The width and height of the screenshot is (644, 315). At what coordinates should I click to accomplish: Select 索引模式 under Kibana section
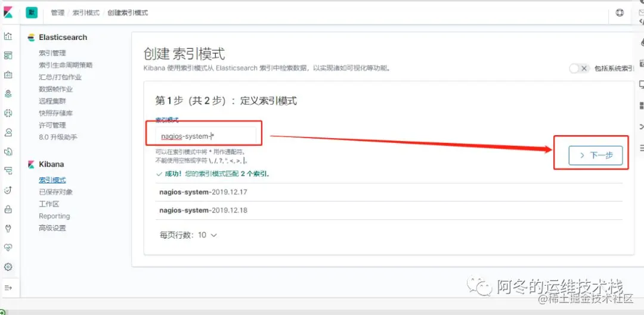click(x=52, y=180)
